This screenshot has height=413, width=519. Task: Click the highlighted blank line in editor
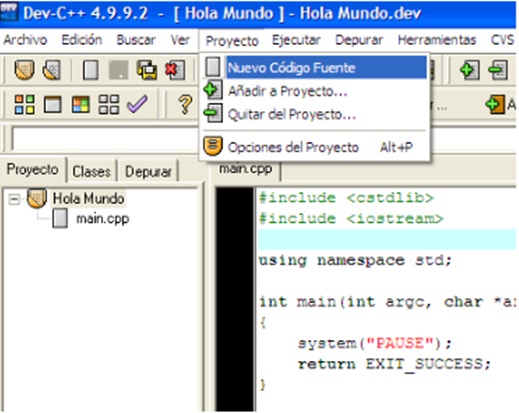tap(387, 240)
